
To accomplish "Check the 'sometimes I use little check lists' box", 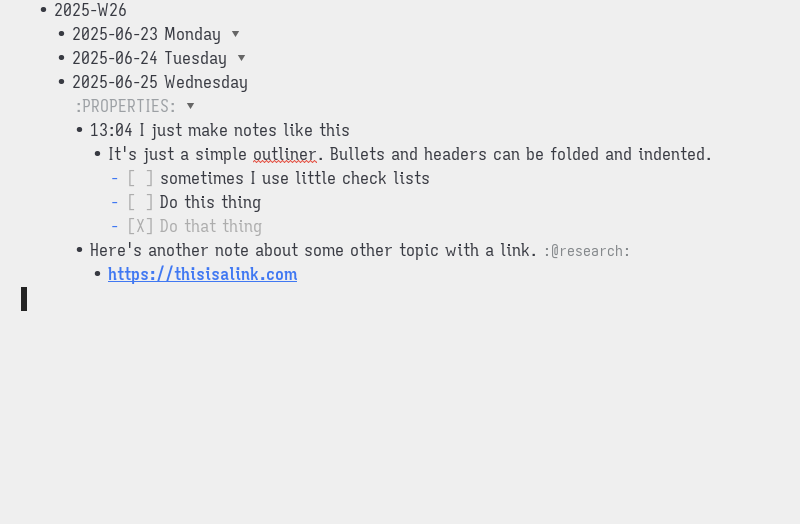I will [140, 178].
